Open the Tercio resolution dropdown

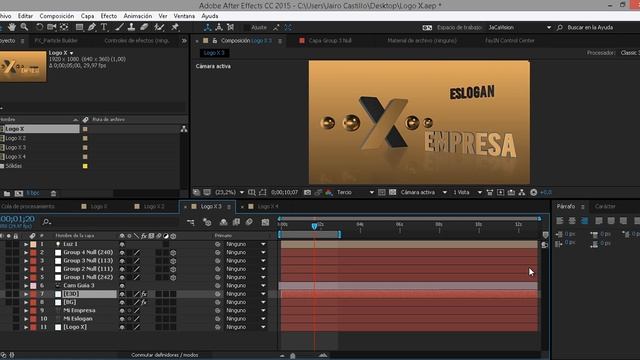point(355,192)
